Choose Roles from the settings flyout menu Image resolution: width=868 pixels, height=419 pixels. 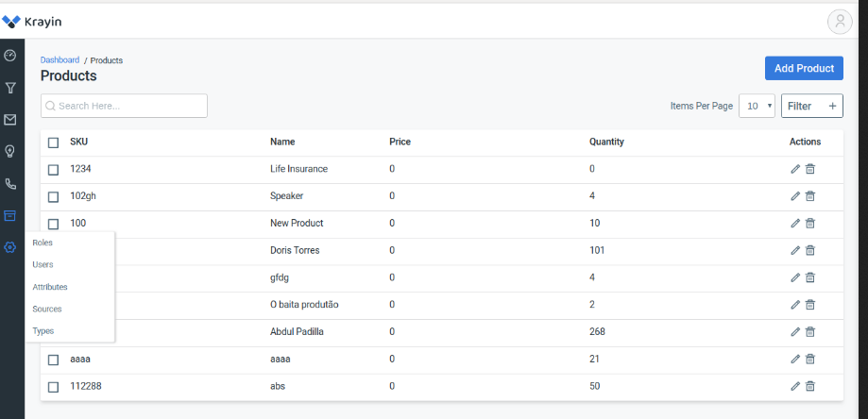coord(43,243)
